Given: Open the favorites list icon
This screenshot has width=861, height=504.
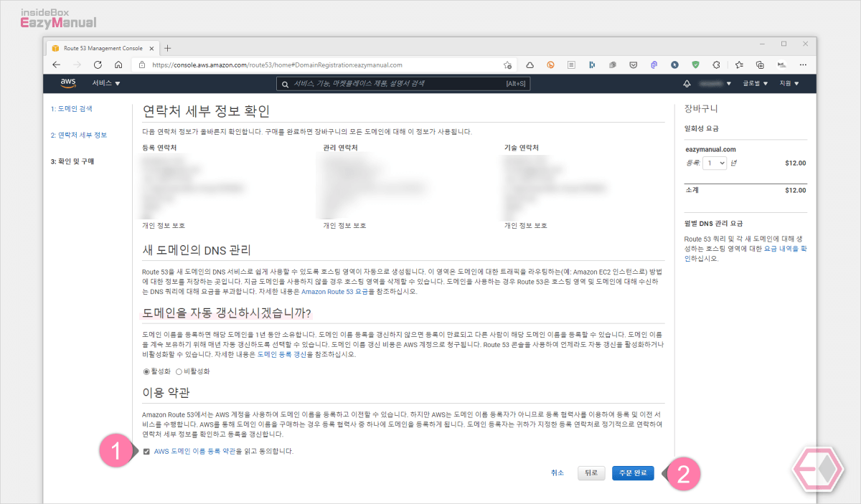Looking at the screenshot, I should tap(739, 65).
